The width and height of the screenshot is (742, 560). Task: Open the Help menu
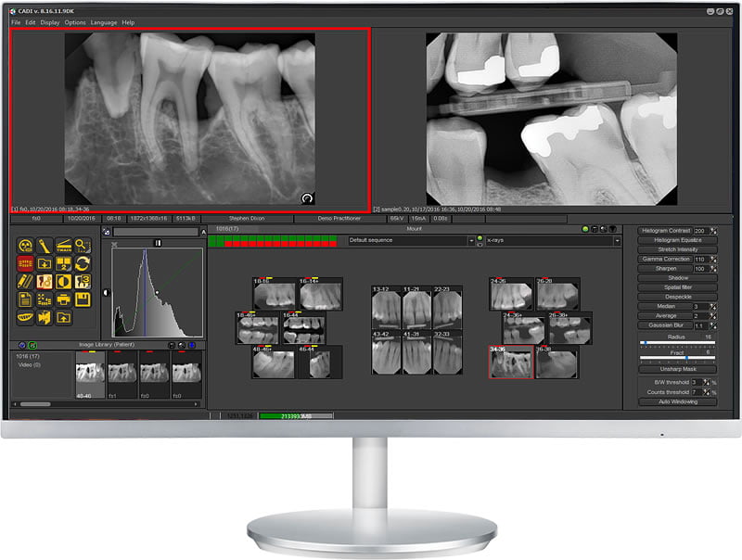(x=128, y=22)
